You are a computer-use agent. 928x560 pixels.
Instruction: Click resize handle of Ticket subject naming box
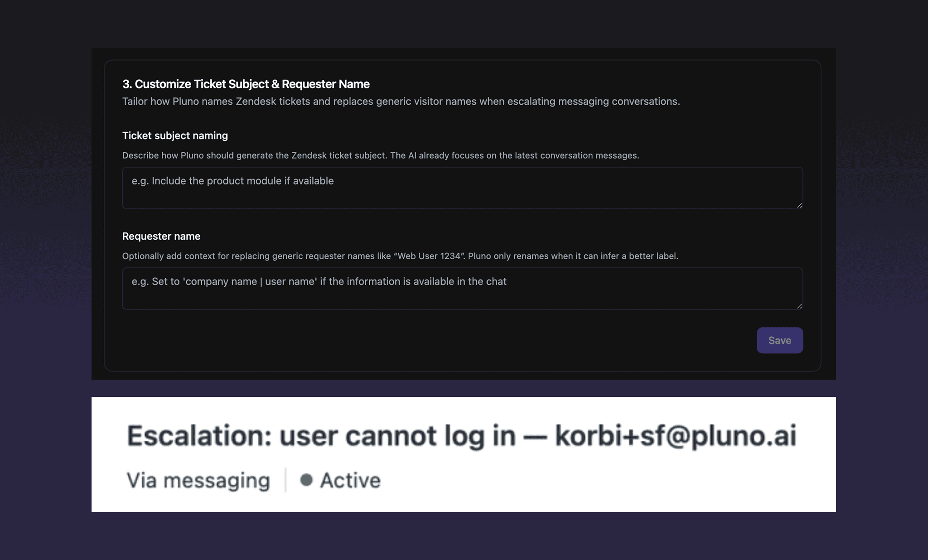click(x=799, y=206)
